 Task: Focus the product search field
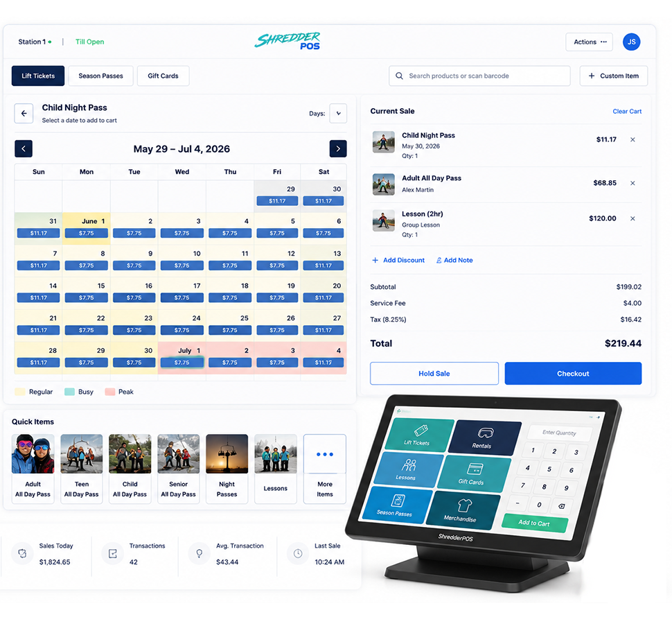(479, 76)
